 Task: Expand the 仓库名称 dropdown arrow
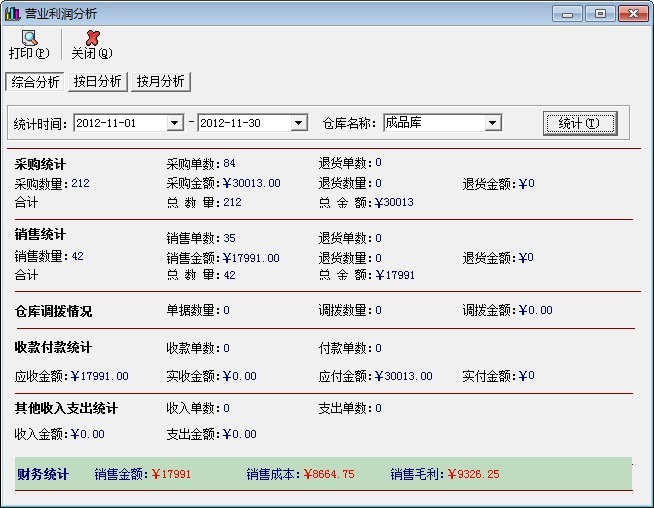pos(492,123)
